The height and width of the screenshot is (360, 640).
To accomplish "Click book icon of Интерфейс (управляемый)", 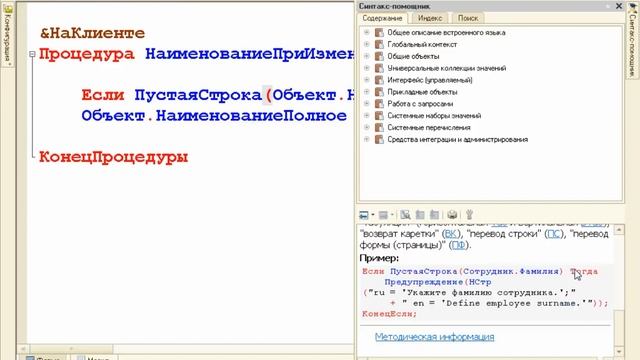I will (x=379, y=80).
